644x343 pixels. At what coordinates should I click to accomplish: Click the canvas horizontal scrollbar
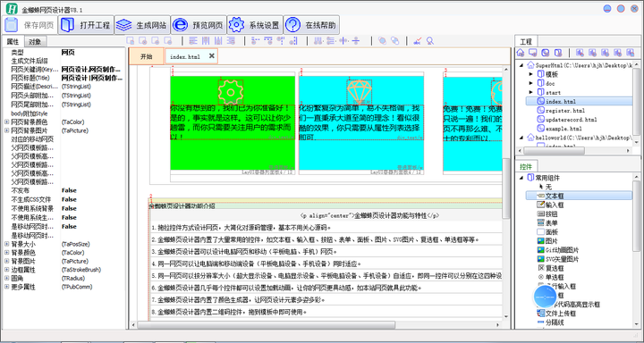(267, 324)
